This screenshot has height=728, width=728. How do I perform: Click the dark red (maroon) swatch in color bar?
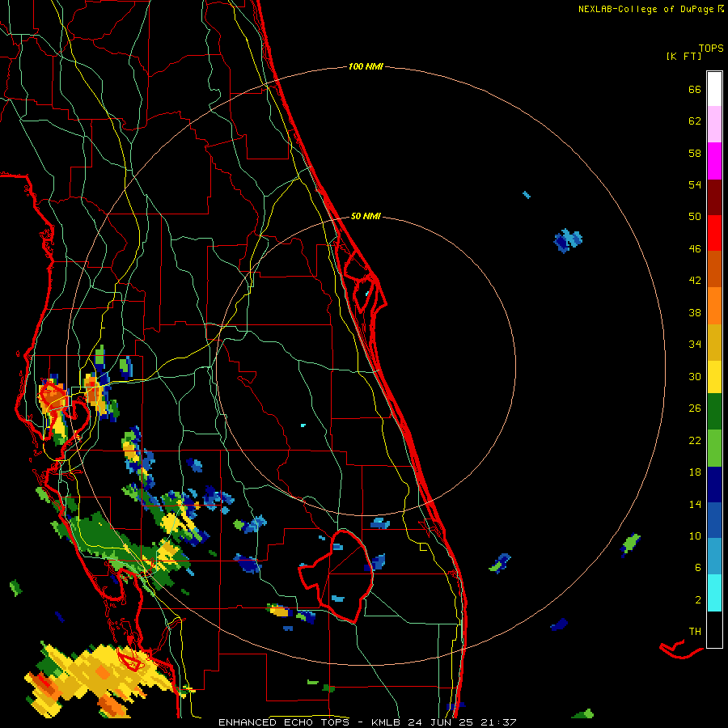pos(714,197)
